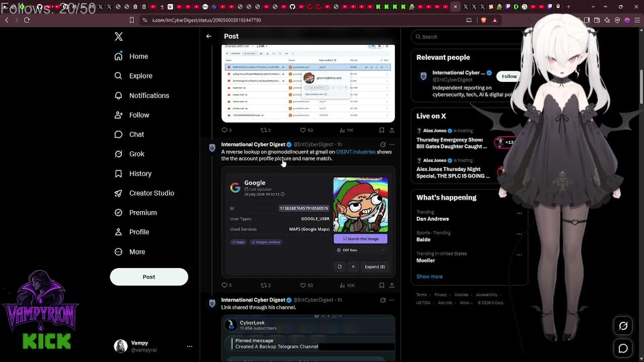644x362 pixels.
Task: Open Notifications from the sidebar
Action: click(142, 96)
